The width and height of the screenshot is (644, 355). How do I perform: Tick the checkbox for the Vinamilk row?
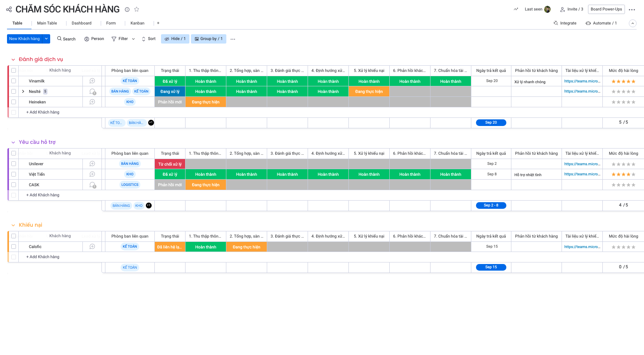pyautogui.click(x=14, y=81)
